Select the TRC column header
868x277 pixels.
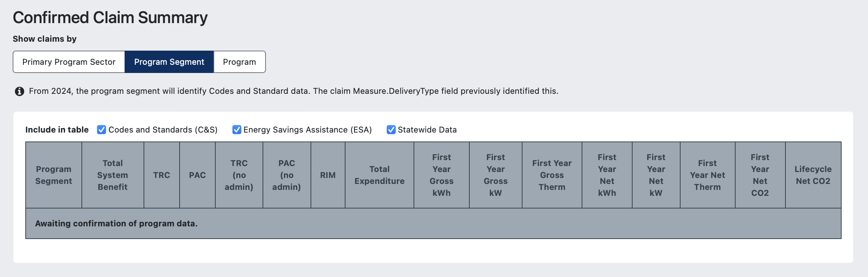point(161,175)
